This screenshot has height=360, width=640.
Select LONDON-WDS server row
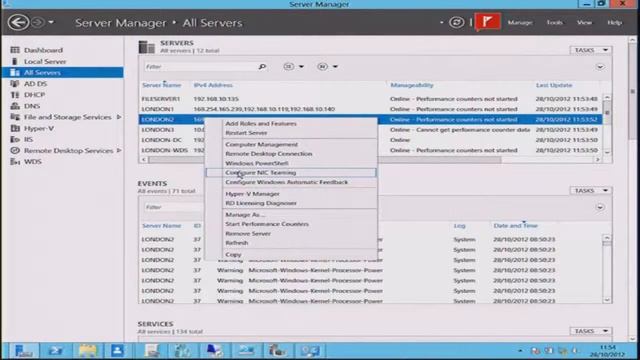pyautogui.click(x=371, y=150)
